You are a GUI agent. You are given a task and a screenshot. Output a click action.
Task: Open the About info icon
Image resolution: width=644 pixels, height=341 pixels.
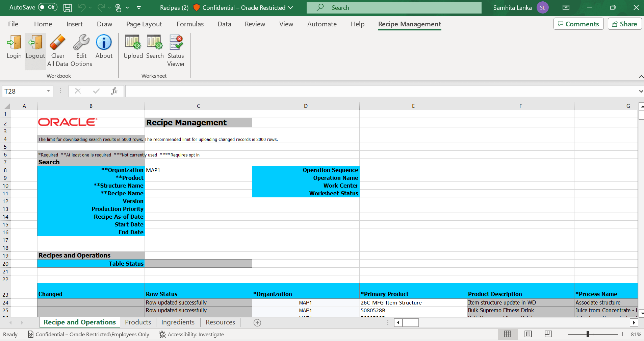pyautogui.click(x=104, y=43)
